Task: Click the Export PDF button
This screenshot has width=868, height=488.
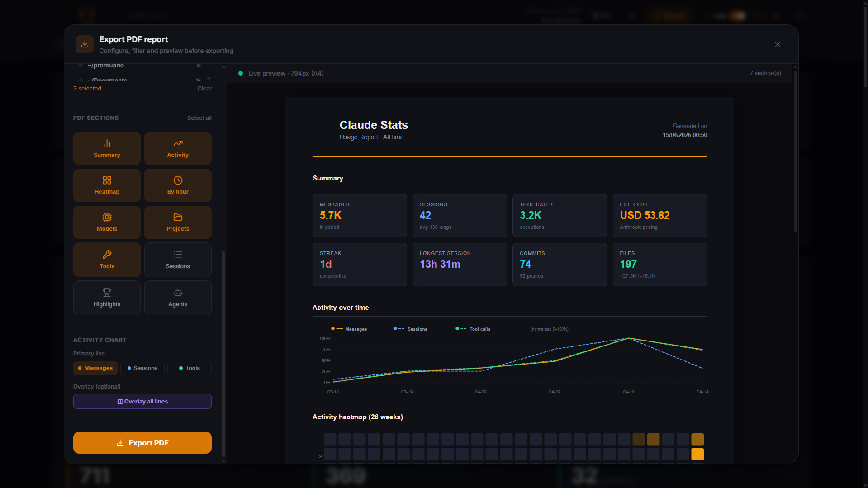Action: (142, 442)
